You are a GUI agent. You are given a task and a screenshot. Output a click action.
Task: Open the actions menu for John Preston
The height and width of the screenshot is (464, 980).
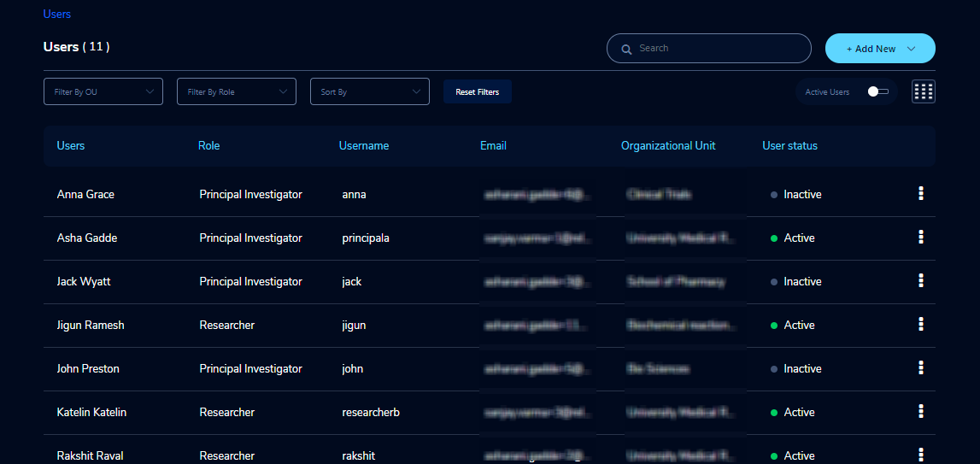[x=921, y=367]
